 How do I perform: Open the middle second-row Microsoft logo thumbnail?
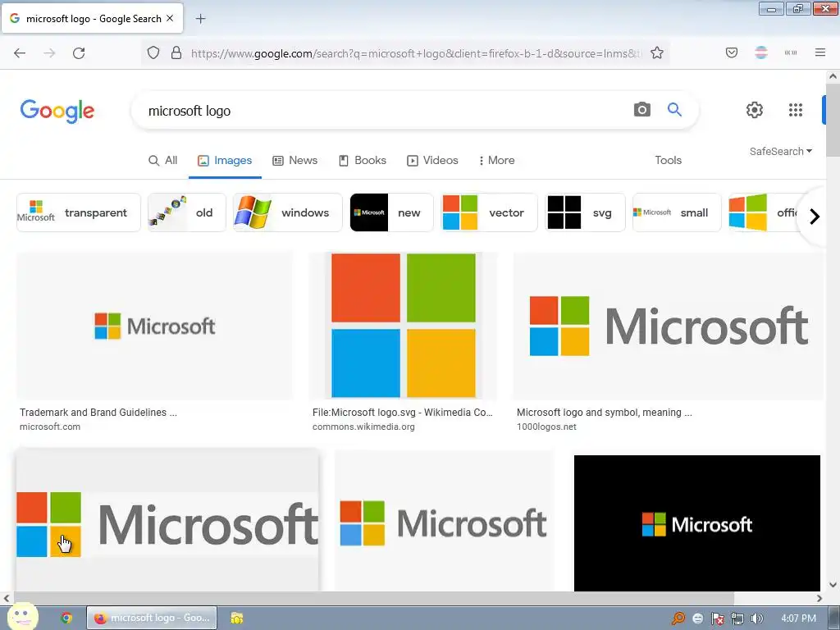444,523
